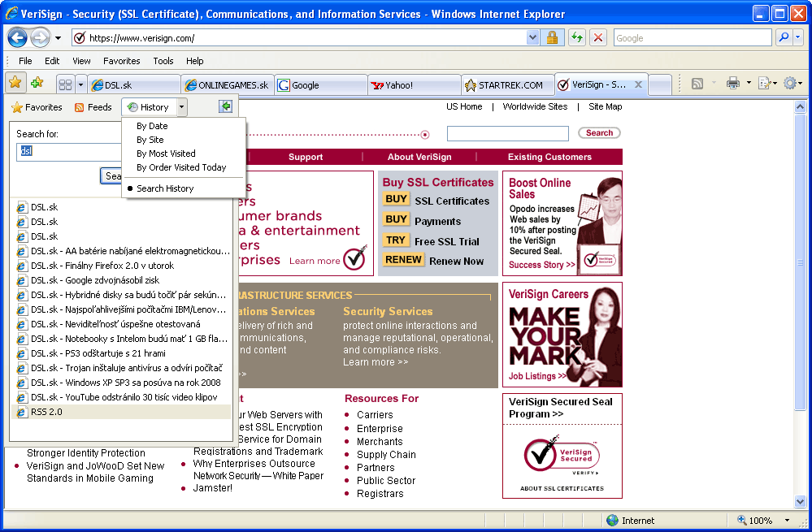Open search provider options dropdown

coord(798,38)
